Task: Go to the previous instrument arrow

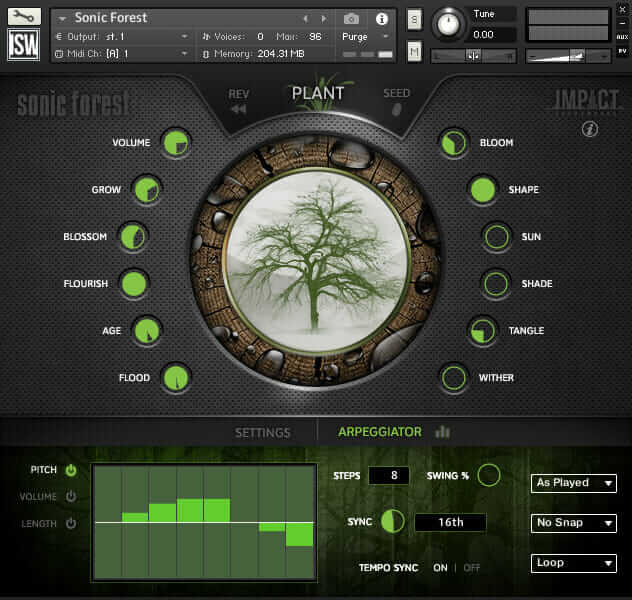Action: point(306,19)
